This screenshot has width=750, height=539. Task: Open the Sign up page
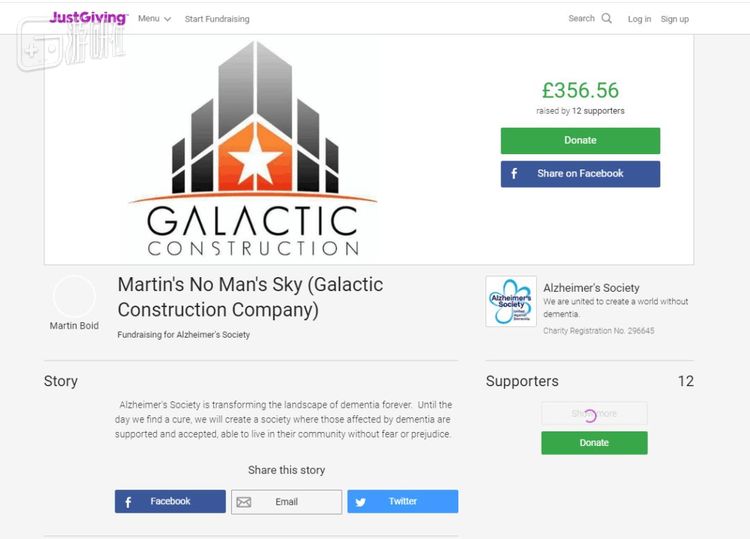pos(675,19)
